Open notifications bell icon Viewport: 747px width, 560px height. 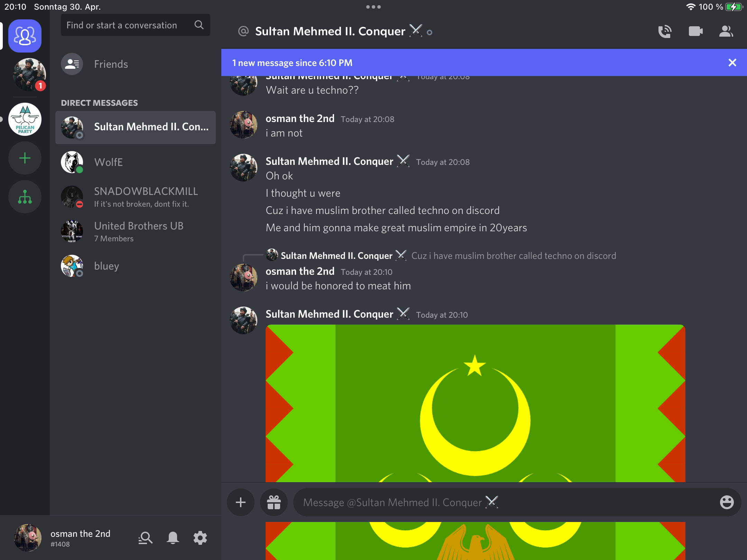[x=173, y=538]
